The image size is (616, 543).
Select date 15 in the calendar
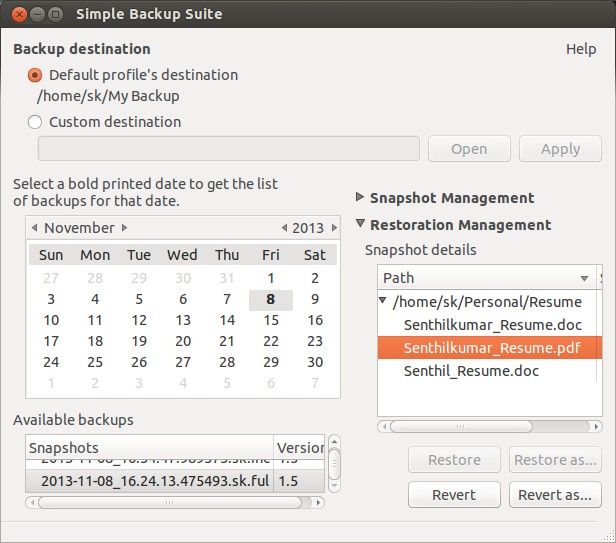[271, 320]
